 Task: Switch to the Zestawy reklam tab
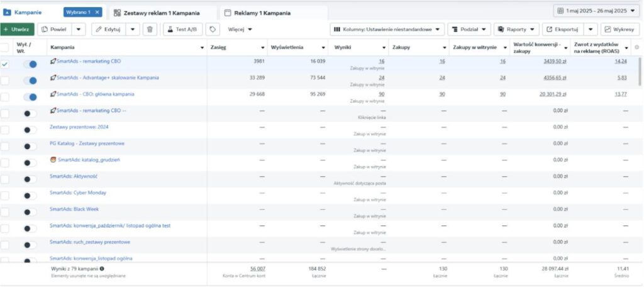tap(160, 13)
